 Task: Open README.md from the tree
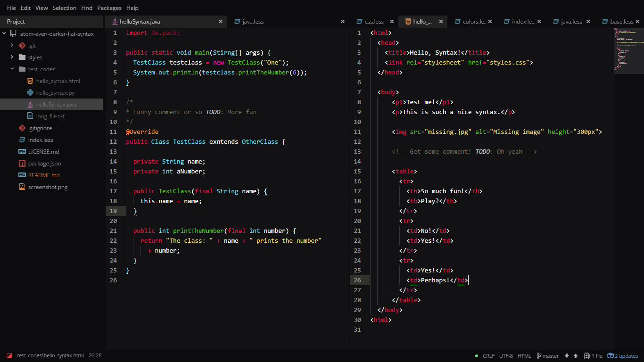click(44, 175)
